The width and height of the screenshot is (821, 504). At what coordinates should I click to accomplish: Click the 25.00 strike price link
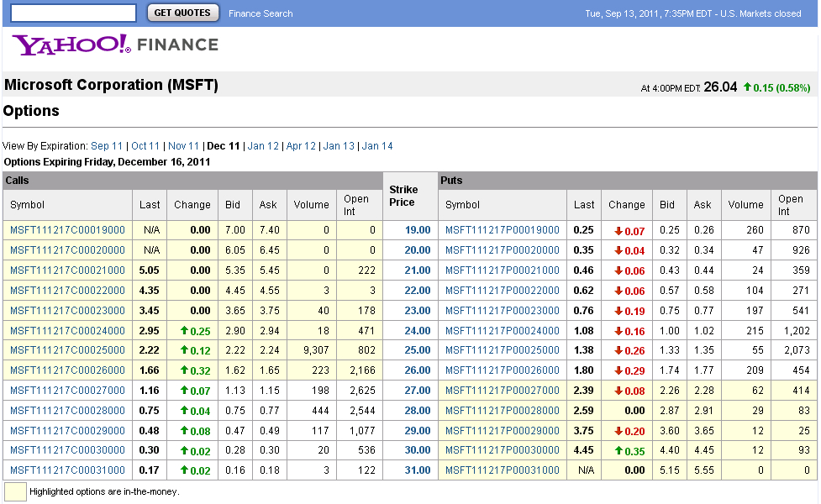(x=418, y=350)
